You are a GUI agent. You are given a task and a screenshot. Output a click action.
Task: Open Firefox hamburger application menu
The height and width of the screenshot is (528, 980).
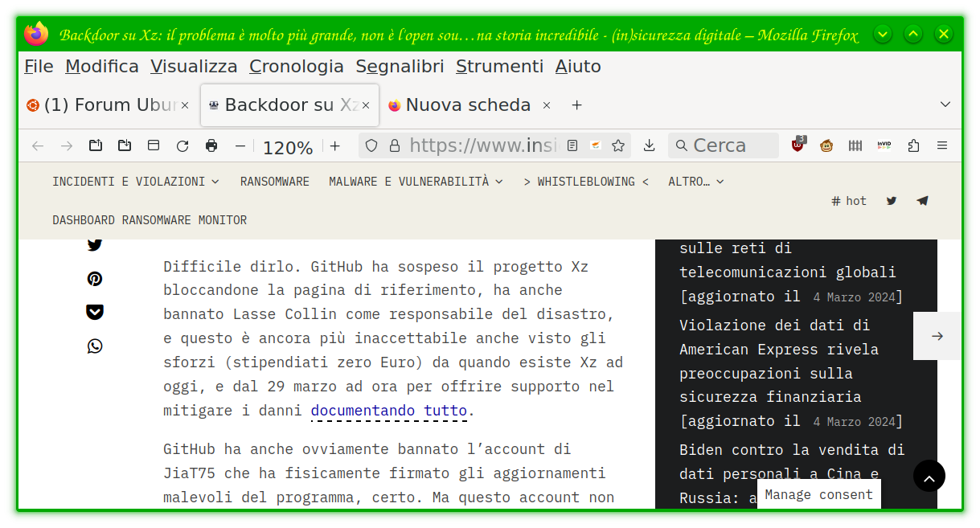point(942,145)
